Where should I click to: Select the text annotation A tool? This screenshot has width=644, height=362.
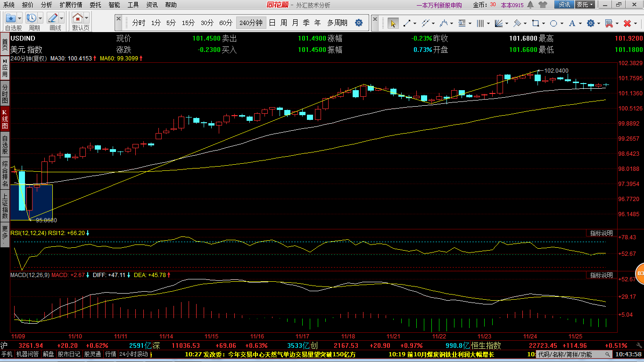tap(572, 23)
